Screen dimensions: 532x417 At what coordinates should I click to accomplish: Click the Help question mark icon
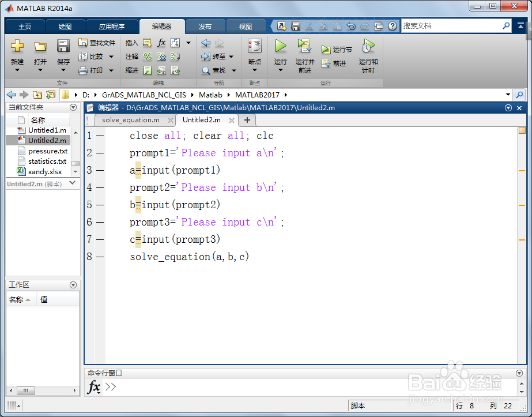pyautogui.click(x=393, y=26)
